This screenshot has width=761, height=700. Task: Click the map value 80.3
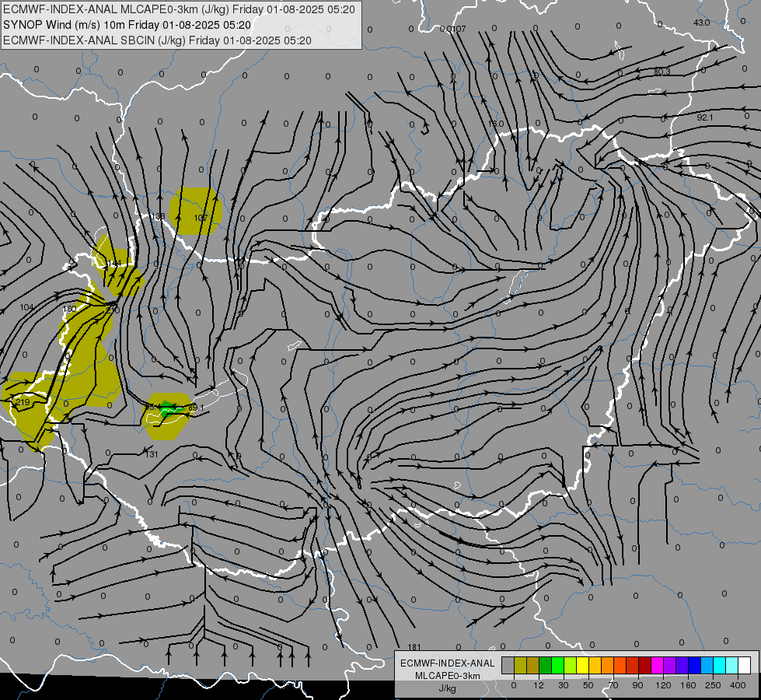[662, 72]
